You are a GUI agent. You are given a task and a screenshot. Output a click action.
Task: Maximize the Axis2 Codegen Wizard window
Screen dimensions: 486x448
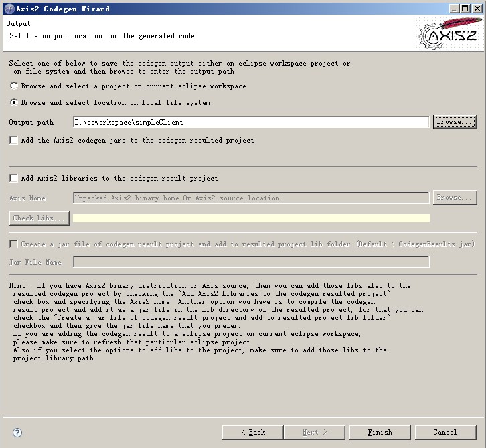click(x=465, y=9)
